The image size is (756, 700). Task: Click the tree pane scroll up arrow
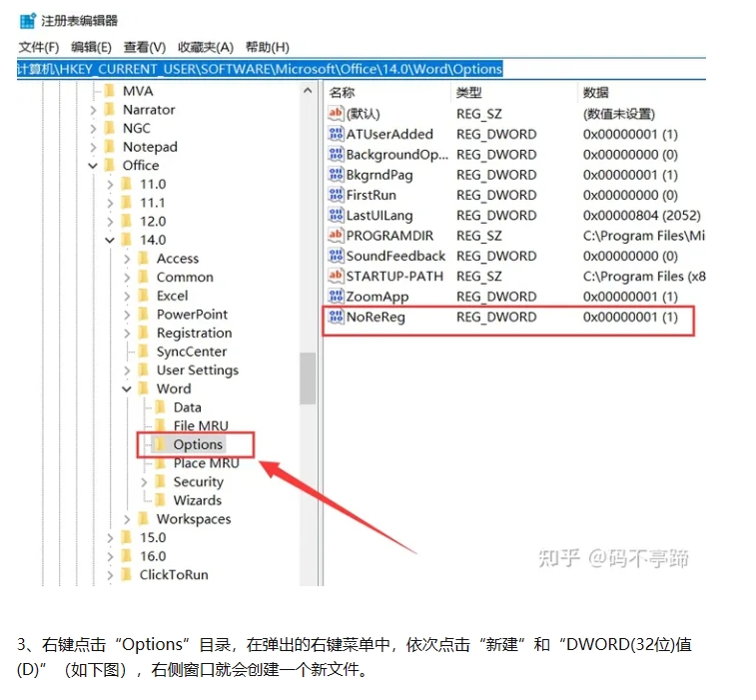click(308, 92)
